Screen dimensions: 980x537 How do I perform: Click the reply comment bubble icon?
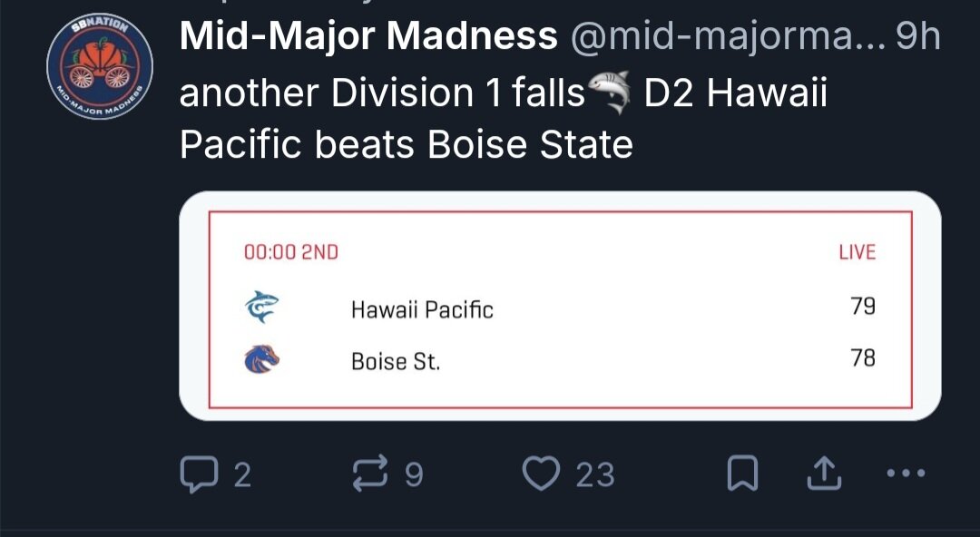coord(200,474)
